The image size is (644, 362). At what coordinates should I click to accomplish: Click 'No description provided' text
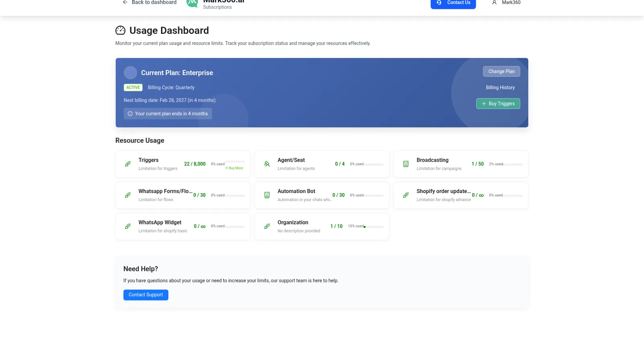pyautogui.click(x=299, y=231)
